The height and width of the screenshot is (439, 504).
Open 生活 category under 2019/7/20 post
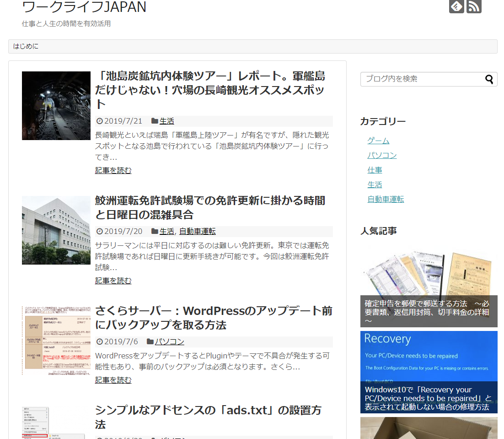coord(167,231)
